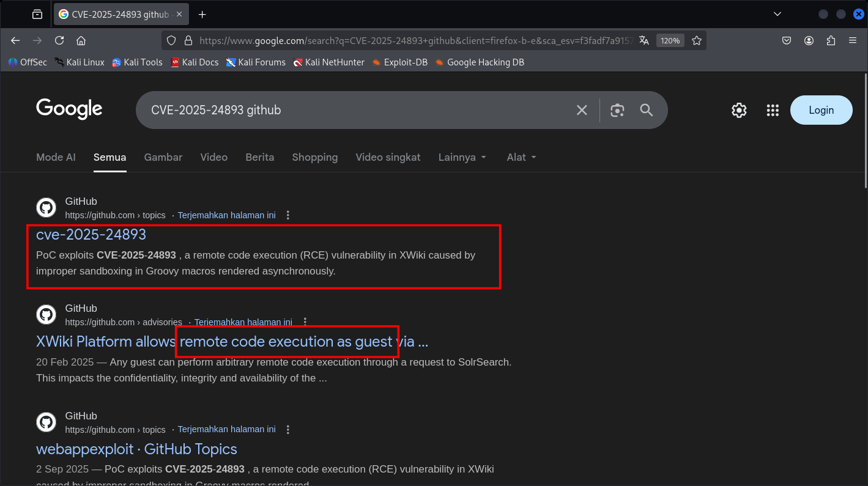Reset the 120% zoom level badge
This screenshot has width=868, height=486.
[x=670, y=40]
